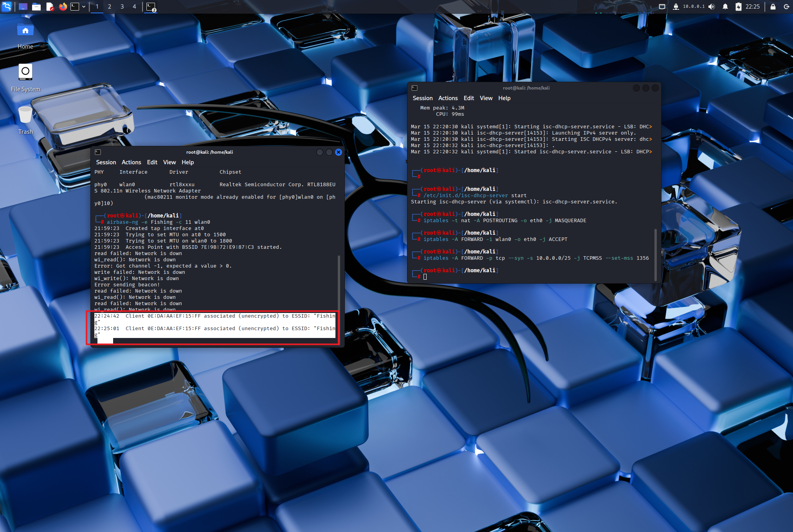Open the notifications bell
793x532 pixels.
[x=725, y=7]
